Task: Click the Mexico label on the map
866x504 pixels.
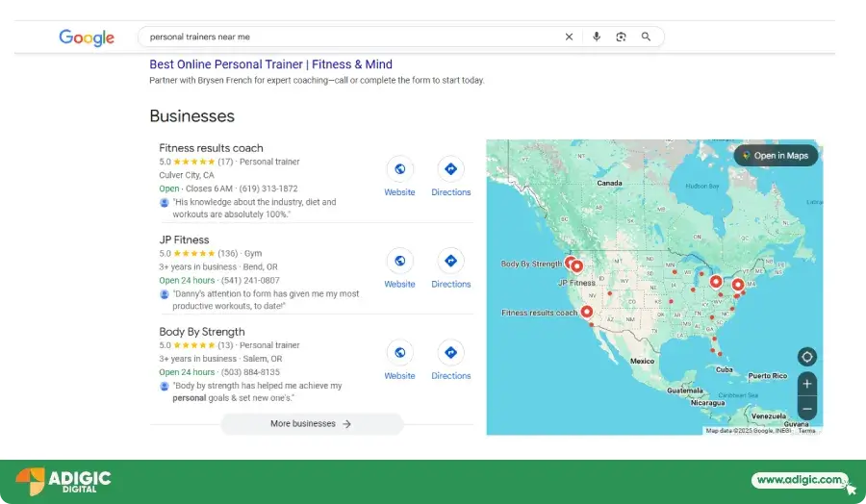Action: (x=643, y=361)
